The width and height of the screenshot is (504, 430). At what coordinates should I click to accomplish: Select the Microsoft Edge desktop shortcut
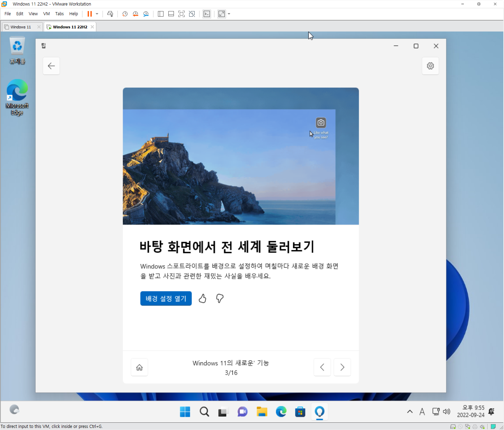click(x=17, y=97)
